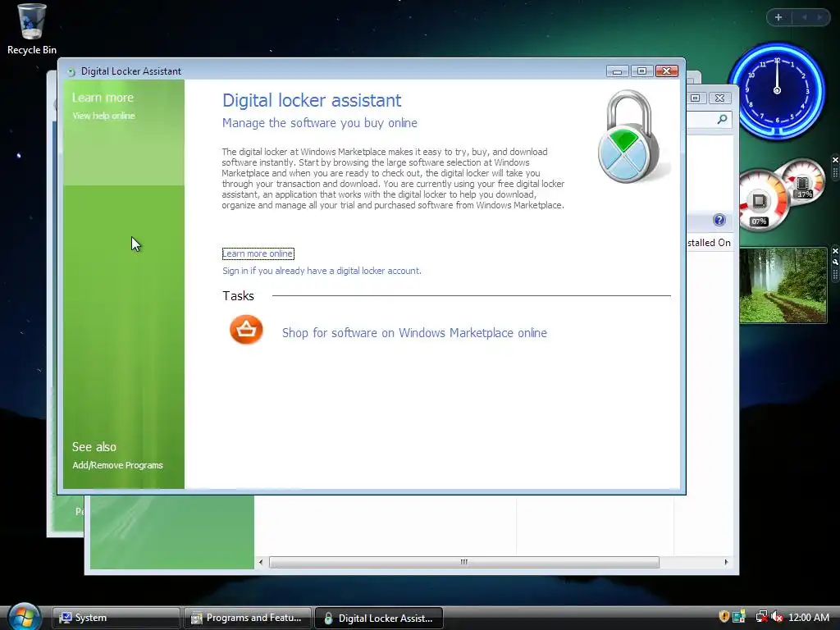
Task: Click the security shield tray icon
Action: (724, 617)
